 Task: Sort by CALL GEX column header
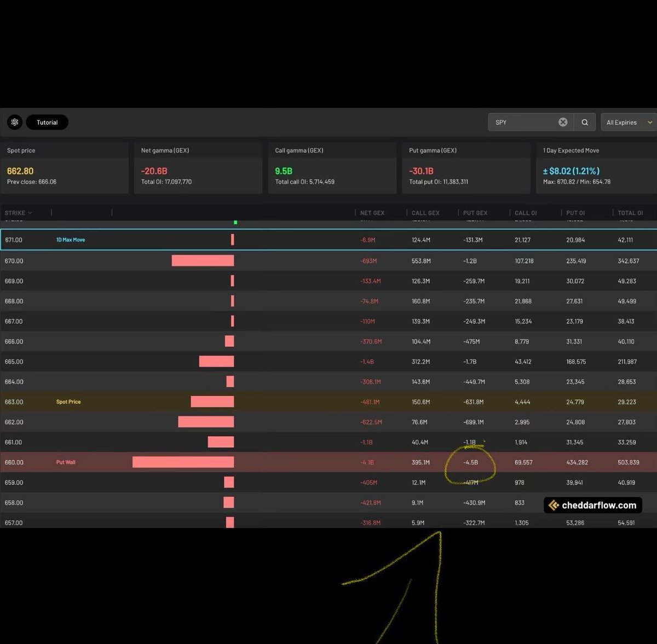click(425, 213)
